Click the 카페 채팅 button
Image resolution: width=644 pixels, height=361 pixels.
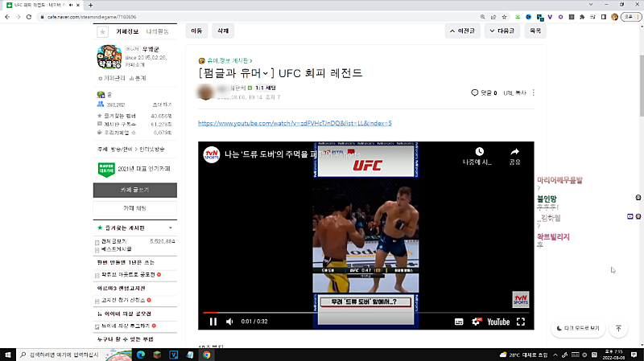tap(135, 208)
